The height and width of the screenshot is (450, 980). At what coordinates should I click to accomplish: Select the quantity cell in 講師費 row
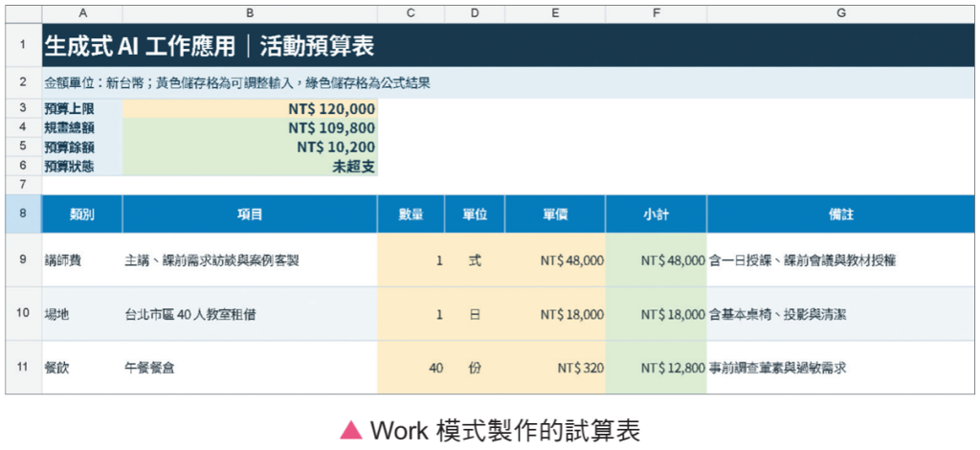point(412,260)
